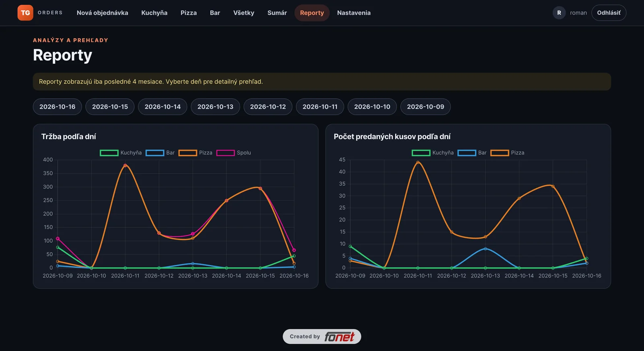This screenshot has height=351, width=644.
Task: Open the Bar nav item
Action: [x=215, y=13]
